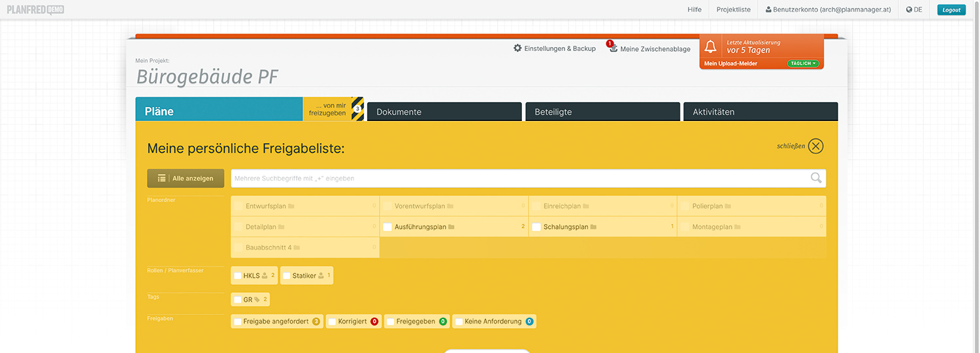This screenshot has width=980, height=353.
Task: Click the Alle anzeigen button
Action: click(186, 178)
